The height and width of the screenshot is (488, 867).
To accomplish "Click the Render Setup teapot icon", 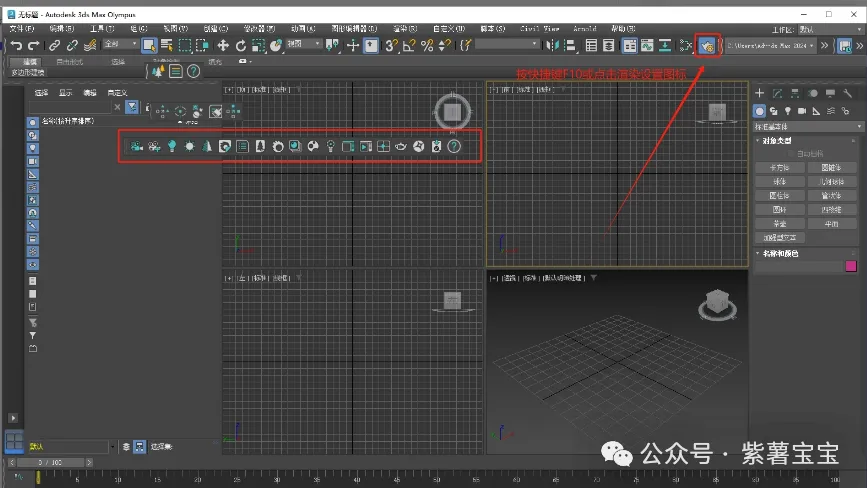I will tap(708, 45).
